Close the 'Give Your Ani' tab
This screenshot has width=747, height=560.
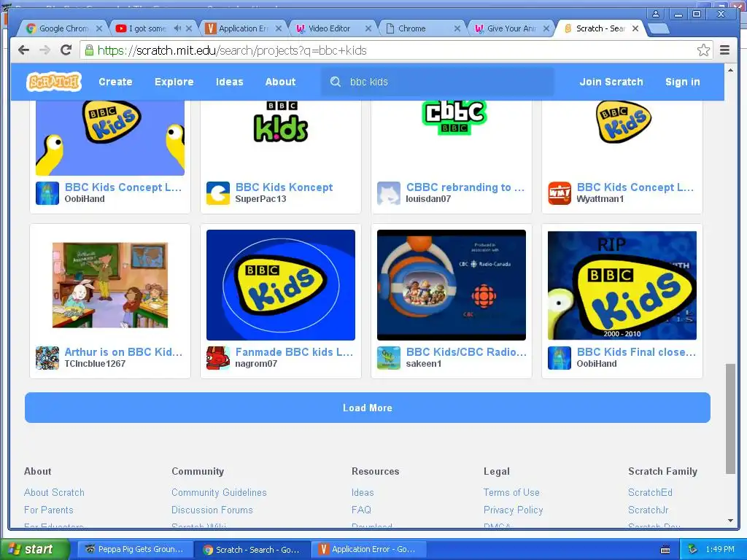(x=546, y=28)
